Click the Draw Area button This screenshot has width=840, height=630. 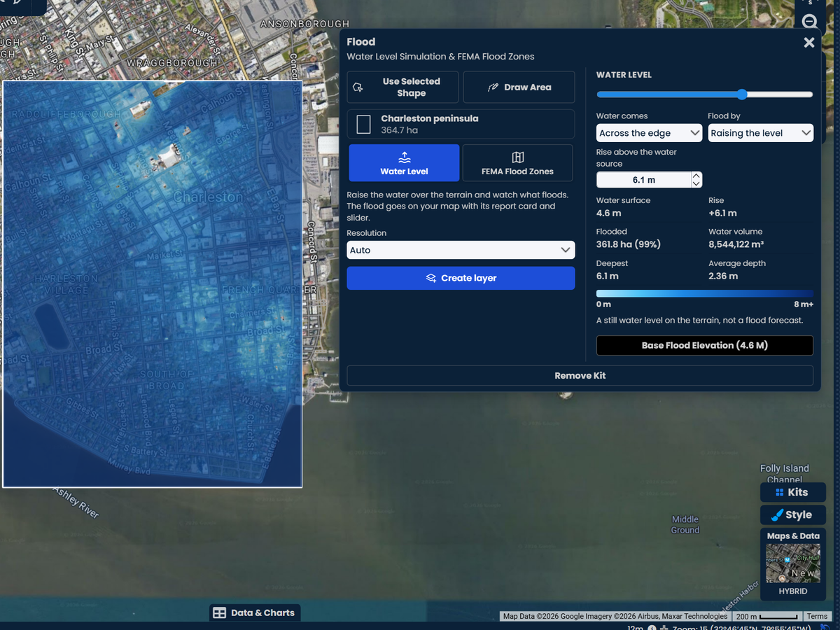(519, 87)
